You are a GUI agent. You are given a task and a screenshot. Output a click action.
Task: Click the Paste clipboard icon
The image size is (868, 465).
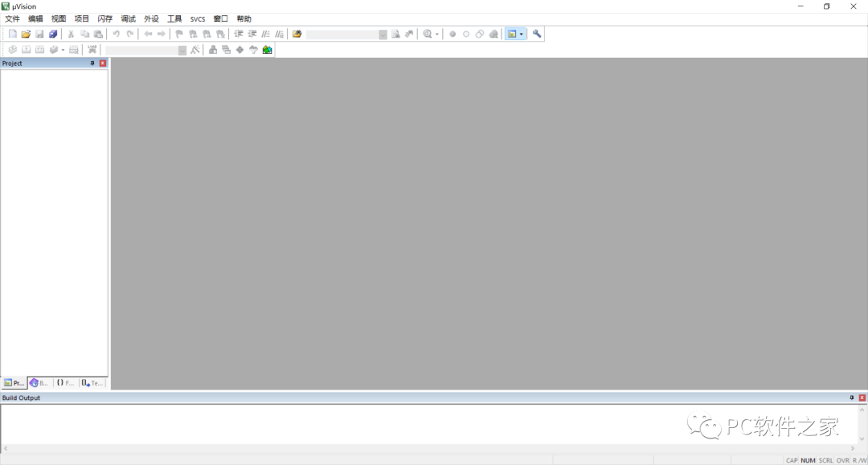click(x=98, y=34)
